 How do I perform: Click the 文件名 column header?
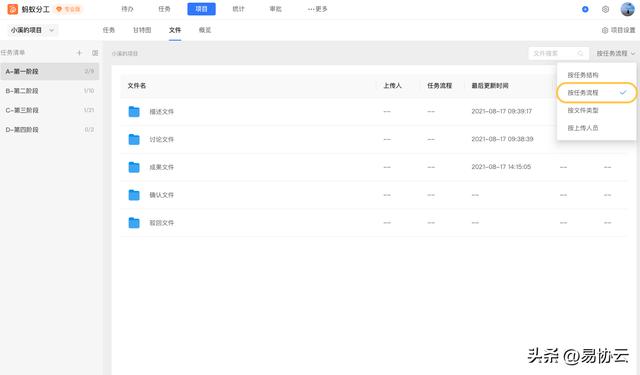click(x=137, y=86)
